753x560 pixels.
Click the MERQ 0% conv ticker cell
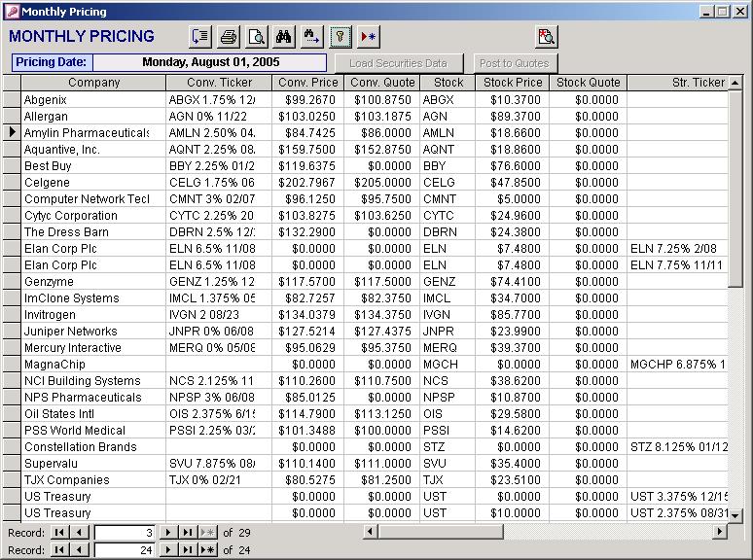click(219, 348)
